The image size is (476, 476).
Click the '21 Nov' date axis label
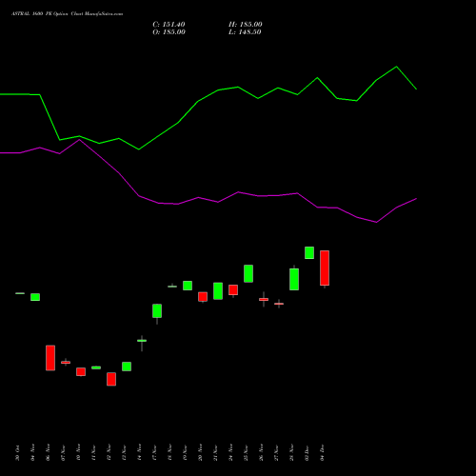coord(215,452)
